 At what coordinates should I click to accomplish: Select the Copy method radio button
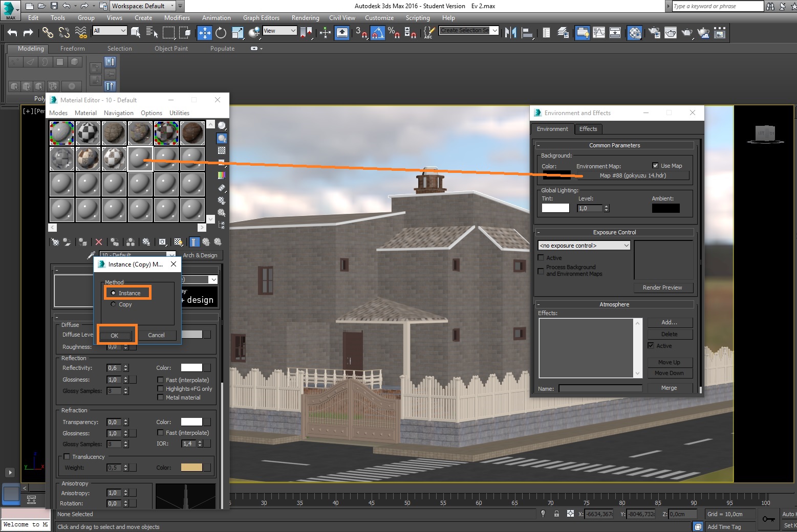click(114, 304)
